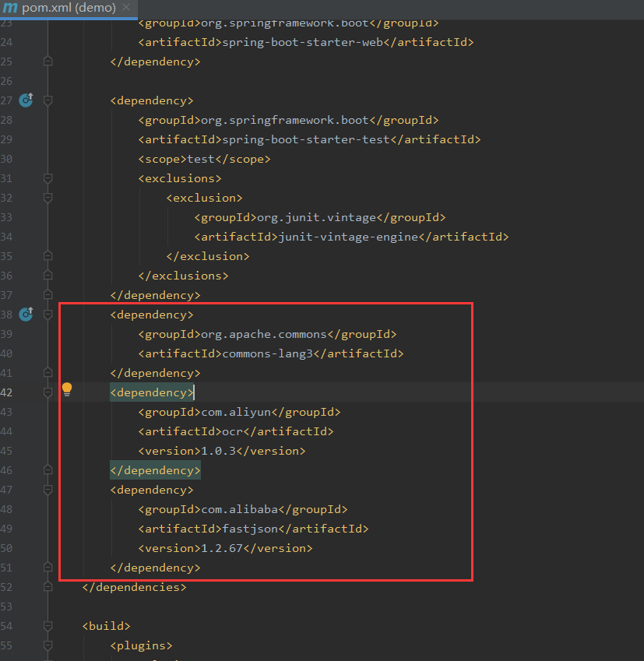Click line number 42 in gutter

tap(7, 392)
